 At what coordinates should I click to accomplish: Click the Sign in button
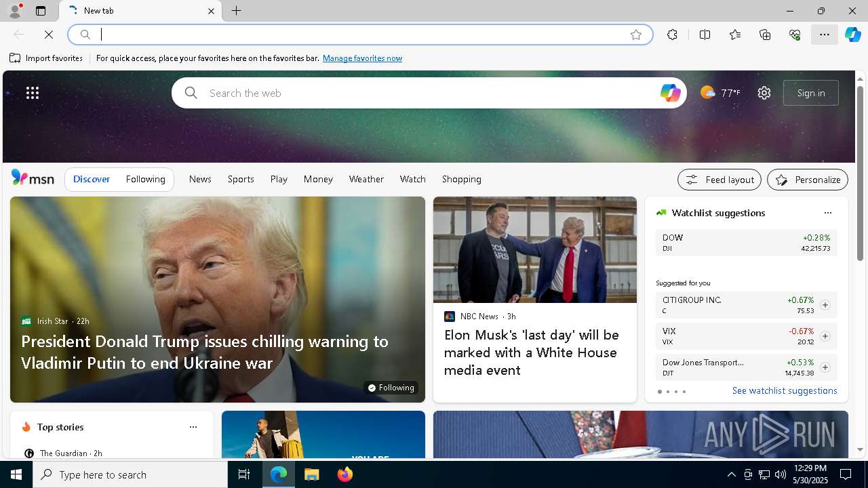[811, 93]
